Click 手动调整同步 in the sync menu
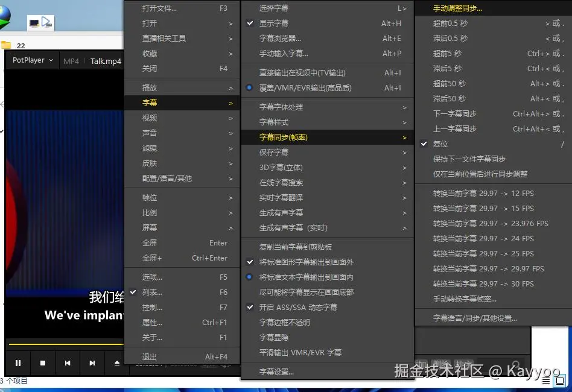 [x=459, y=8]
